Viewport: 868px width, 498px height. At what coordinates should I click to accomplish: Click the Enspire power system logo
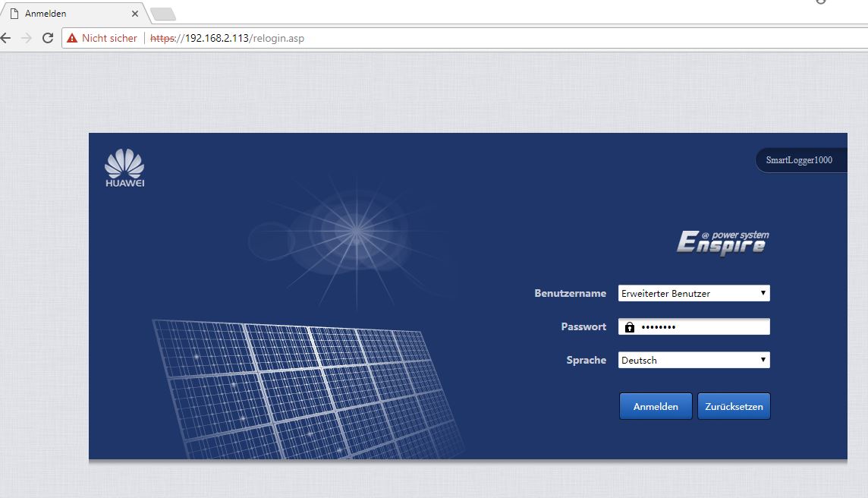tap(722, 243)
